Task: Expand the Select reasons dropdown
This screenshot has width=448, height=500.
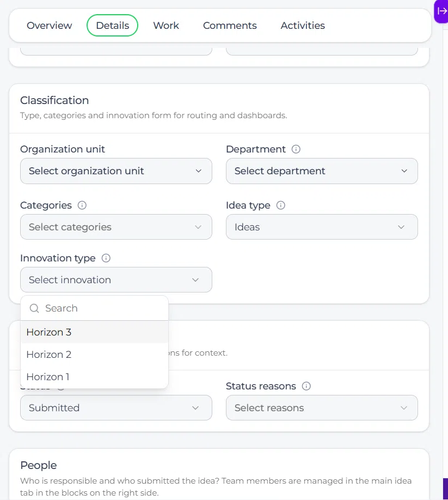Action: pos(322,408)
